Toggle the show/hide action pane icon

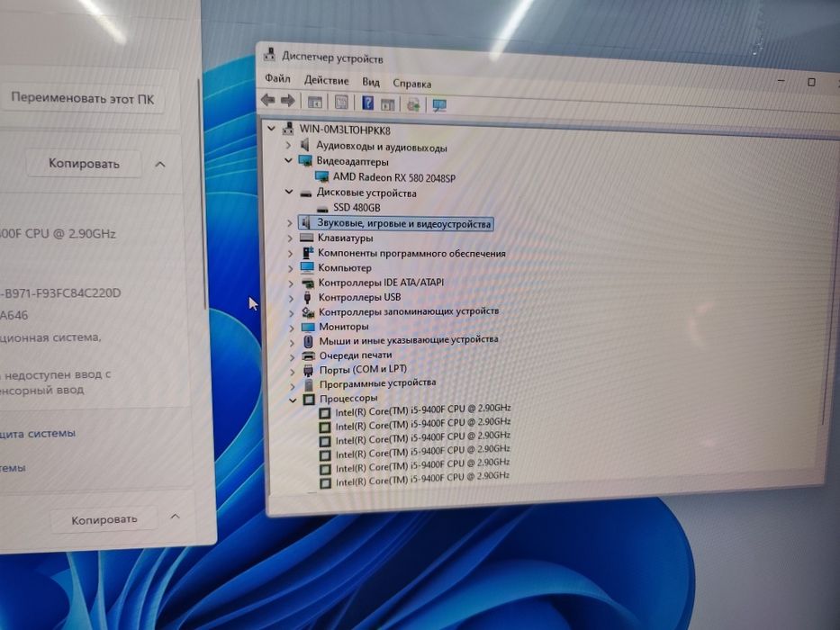388,103
